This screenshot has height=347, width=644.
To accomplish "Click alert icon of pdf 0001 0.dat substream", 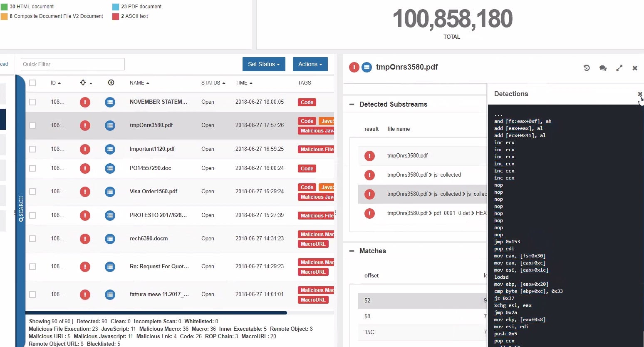I will pyautogui.click(x=369, y=213).
